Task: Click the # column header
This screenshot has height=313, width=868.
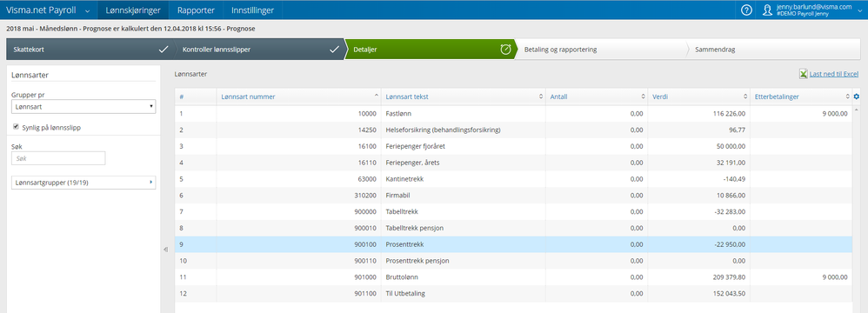Action: [196, 97]
